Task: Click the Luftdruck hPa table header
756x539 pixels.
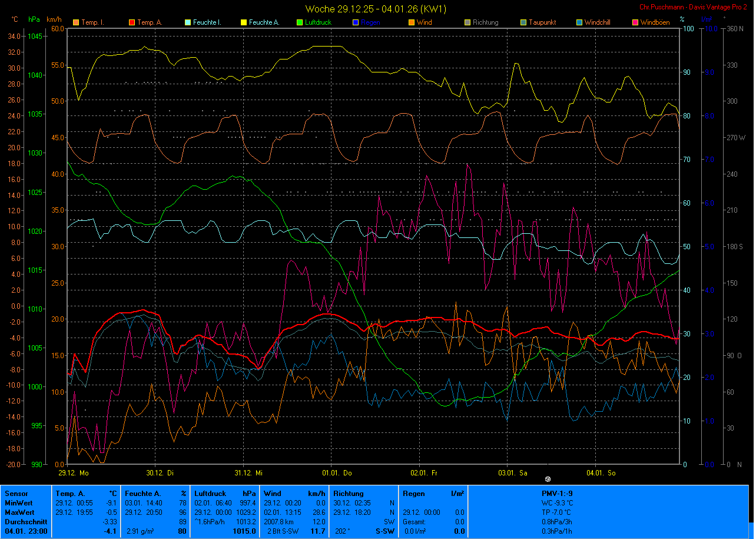Action: (x=225, y=494)
